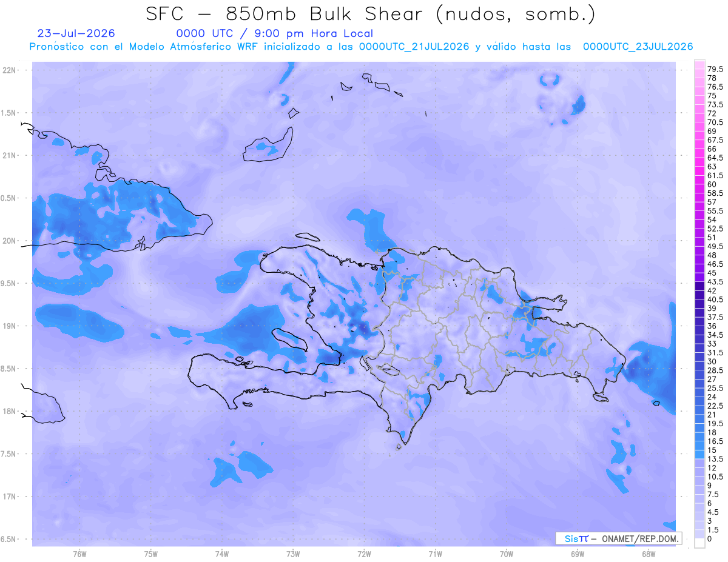This screenshot has height=562, width=728.
Task: Click the "ONAMET/REP.DOM." credit label
Action: point(640,538)
